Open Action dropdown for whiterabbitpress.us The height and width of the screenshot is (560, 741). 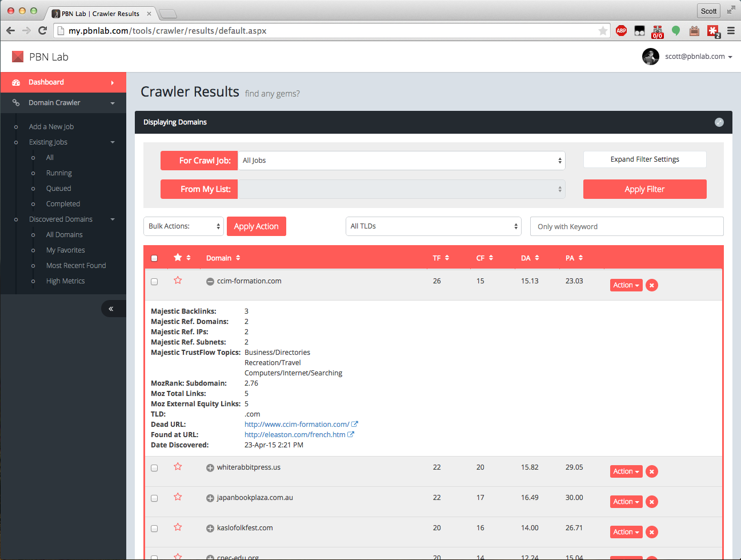point(626,471)
